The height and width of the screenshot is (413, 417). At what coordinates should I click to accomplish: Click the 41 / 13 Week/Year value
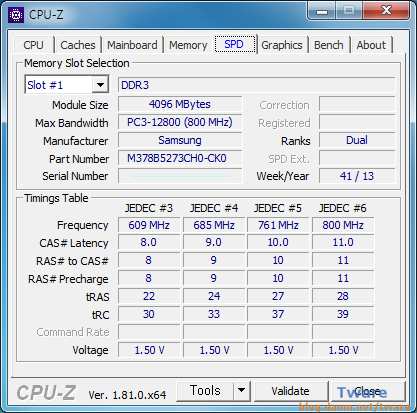[357, 176]
